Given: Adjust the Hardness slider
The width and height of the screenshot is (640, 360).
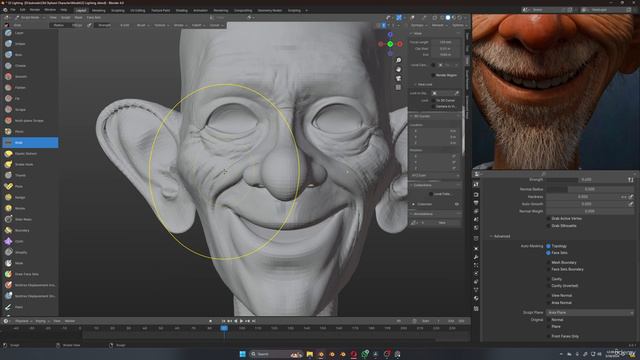Looking at the screenshot, I should pyautogui.click(x=583, y=197).
